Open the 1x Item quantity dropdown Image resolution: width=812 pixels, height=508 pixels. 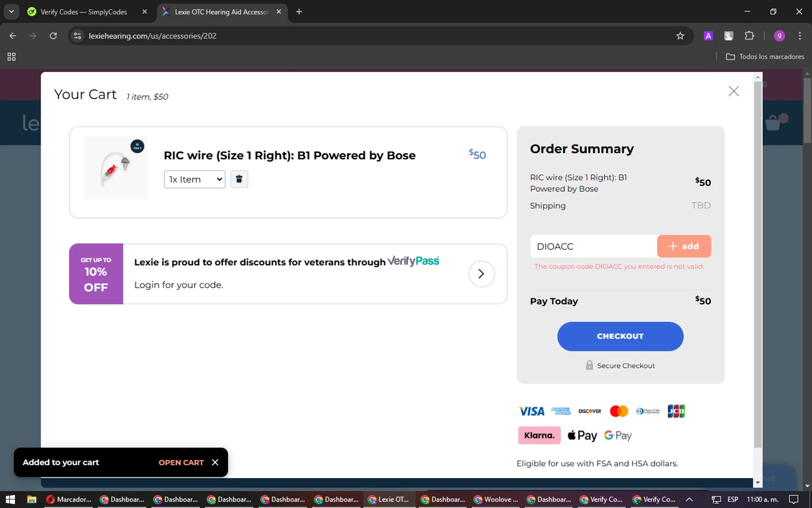point(194,179)
